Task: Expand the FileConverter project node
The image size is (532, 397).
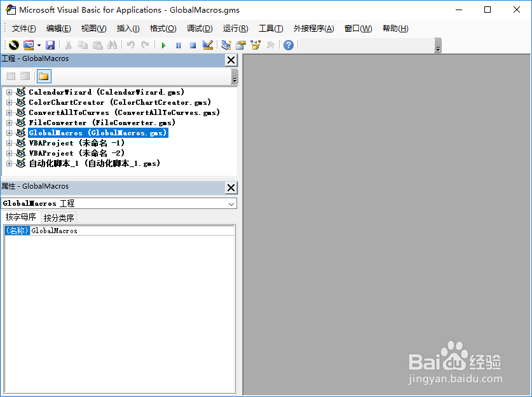Action: pos(9,123)
